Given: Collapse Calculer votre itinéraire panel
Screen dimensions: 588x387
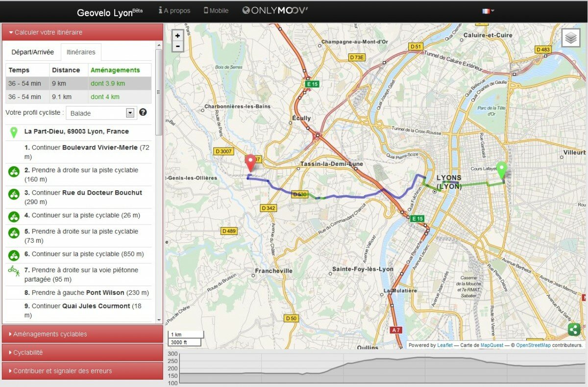Looking at the screenshot, I should [82, 32].
